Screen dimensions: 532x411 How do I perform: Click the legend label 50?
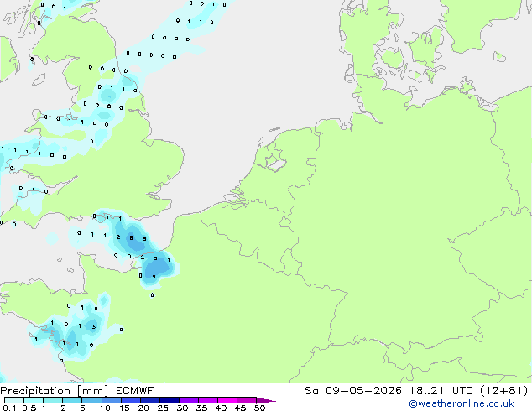click(x=260, y=408)
